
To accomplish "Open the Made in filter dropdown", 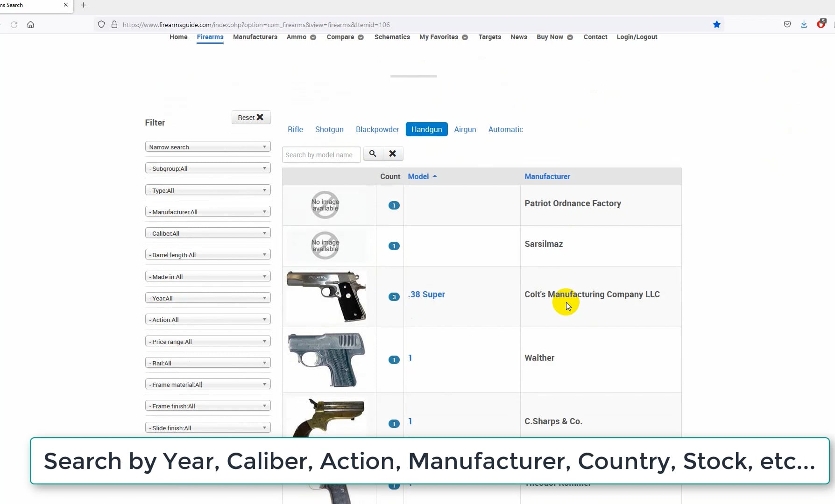I will tap(208, 277).
